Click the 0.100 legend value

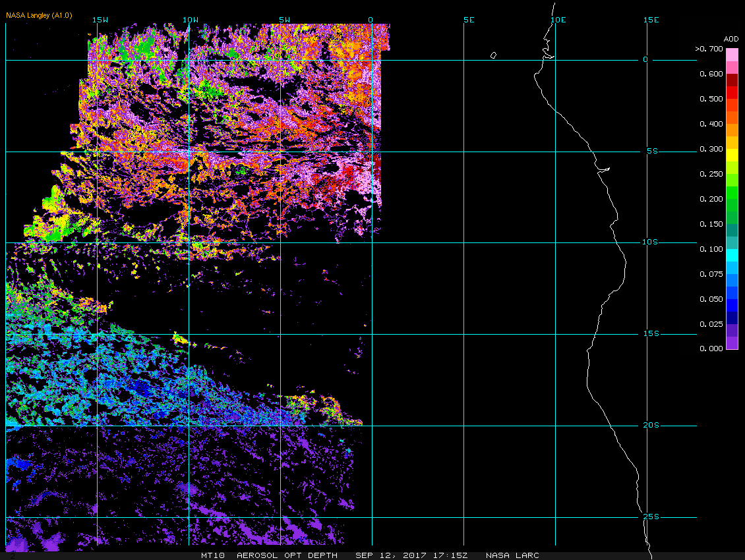point(711,249)
